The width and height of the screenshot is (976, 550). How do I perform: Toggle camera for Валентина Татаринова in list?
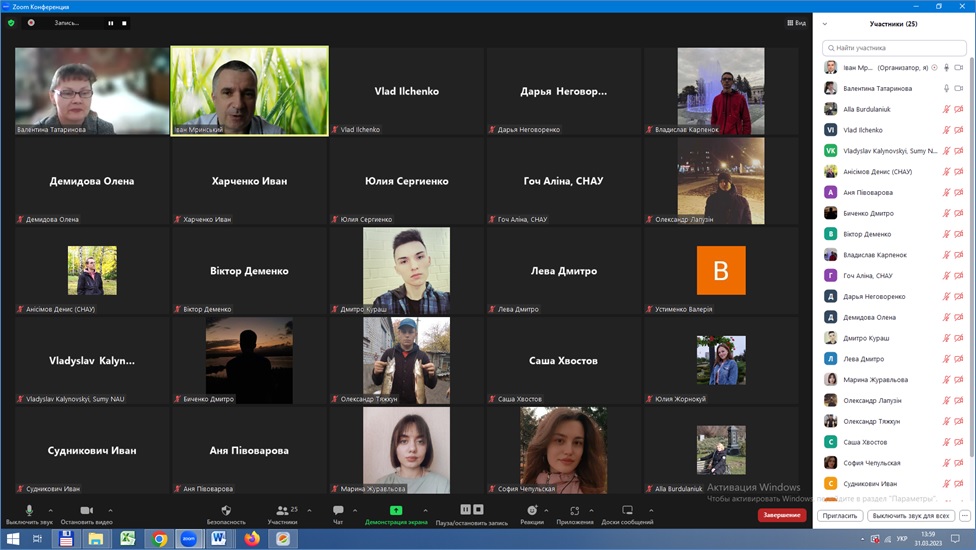point(959,88)
